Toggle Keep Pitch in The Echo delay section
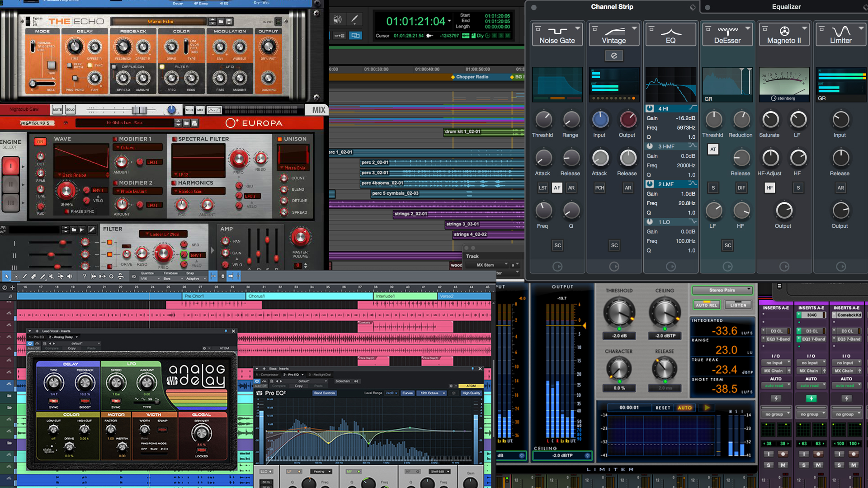 pos(69,66)
